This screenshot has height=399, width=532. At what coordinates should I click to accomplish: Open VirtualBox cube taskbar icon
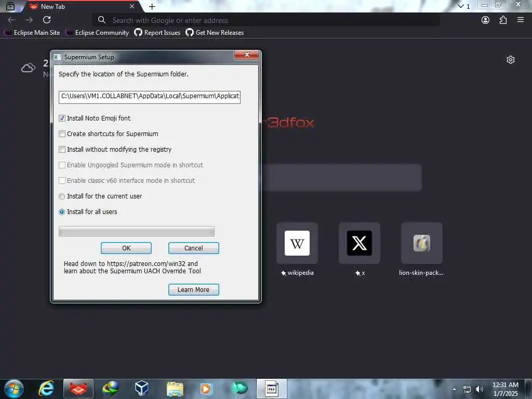click(x=141, y=389)
